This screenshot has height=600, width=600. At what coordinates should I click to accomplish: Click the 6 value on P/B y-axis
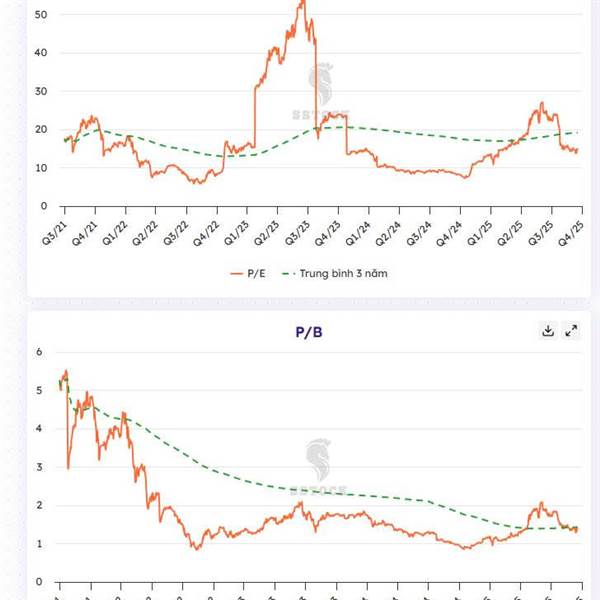pyautogui.click(x=40, y=352)
